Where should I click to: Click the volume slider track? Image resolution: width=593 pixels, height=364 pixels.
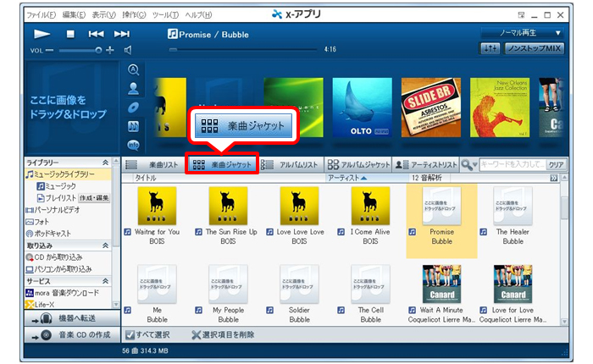click(80, 50)
